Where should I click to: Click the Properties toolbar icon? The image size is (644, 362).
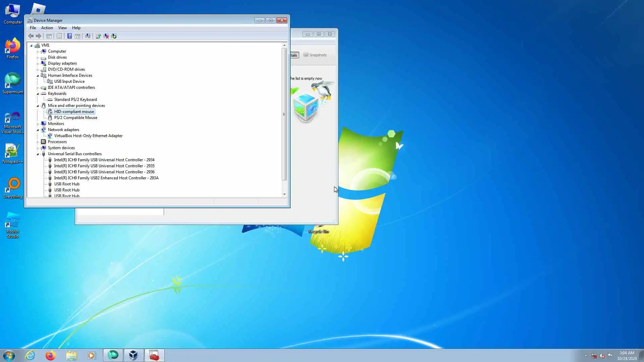click(x=59, y=36)
